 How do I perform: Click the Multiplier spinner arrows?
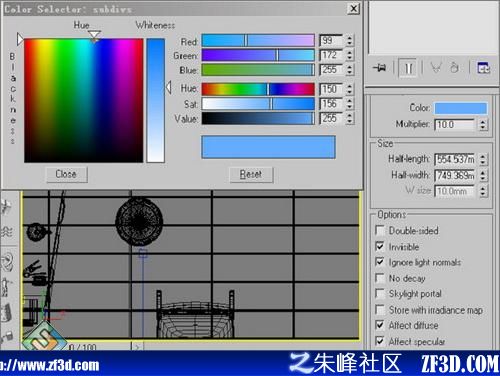point(483,125)
